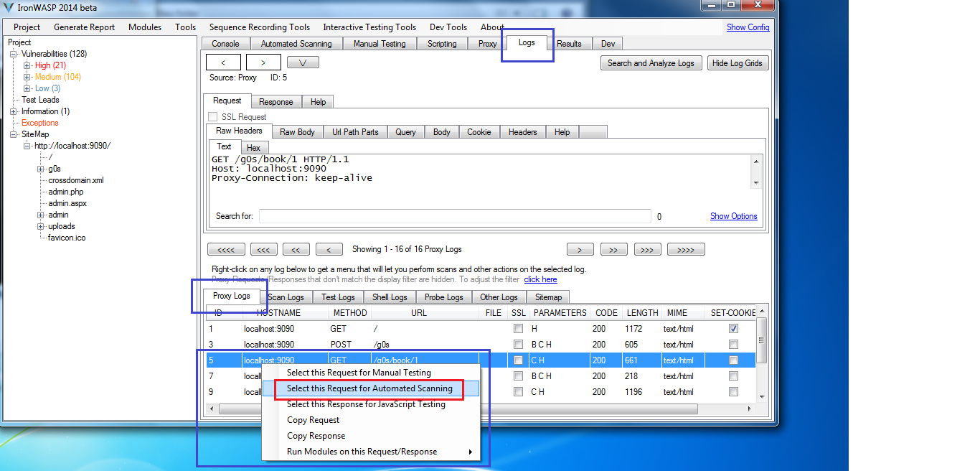Click the Show Options link
Screen dimensions: 980x471
[733, 215]
